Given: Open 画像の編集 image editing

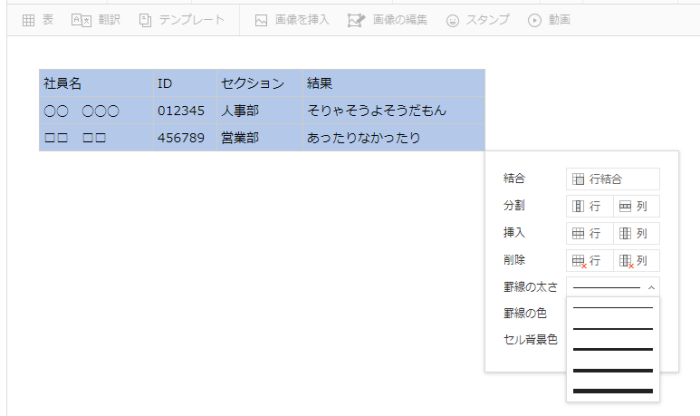Looking at the screenshot, I should click(x=387, y=20).
